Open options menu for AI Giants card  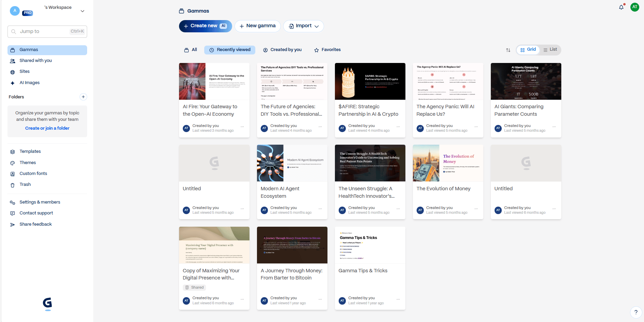(554, 127)
